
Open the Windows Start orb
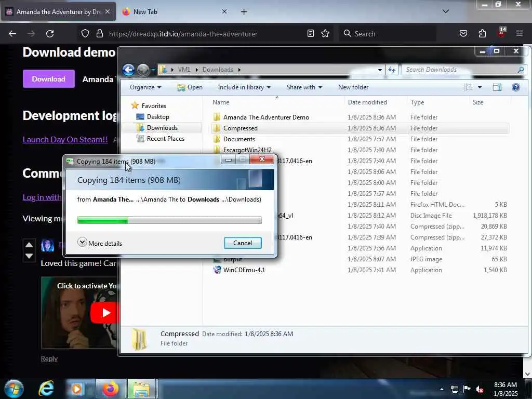click(14, 389)
